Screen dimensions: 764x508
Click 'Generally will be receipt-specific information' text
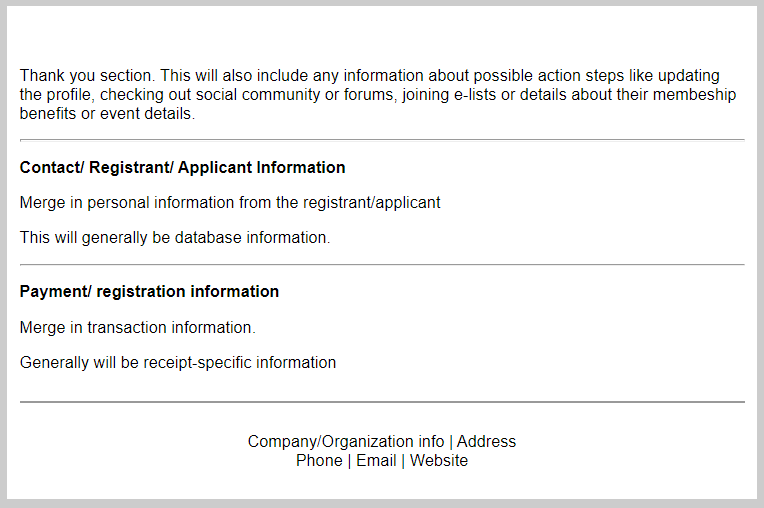pos(178,363)
